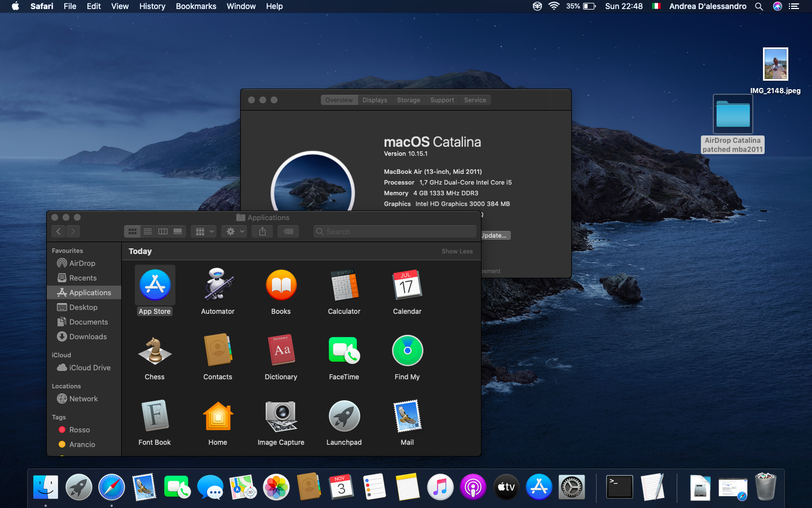
Task: Open the group-by dropdown in Finder toolbar
Action: [x=204, y=231]
